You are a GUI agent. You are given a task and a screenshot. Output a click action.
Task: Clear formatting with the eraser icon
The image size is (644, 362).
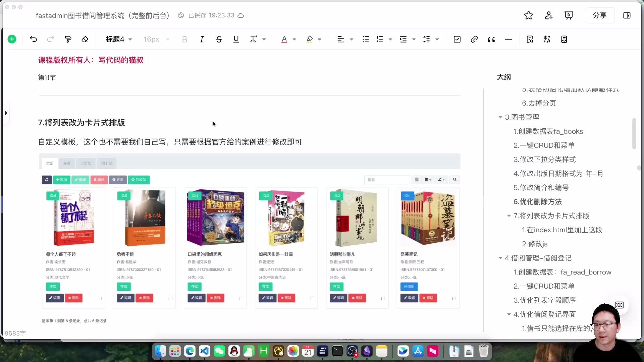pyautogui.click(x=85, y=39)
